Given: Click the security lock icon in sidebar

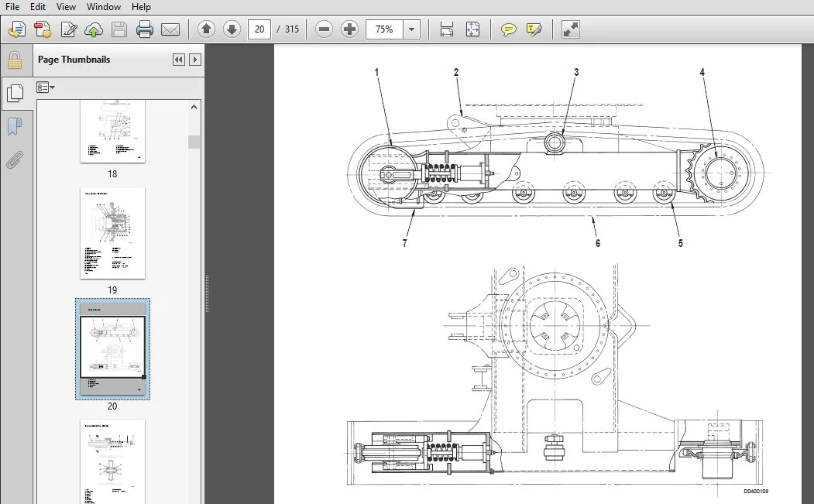Looking at the screenshot, I should 15,60.
